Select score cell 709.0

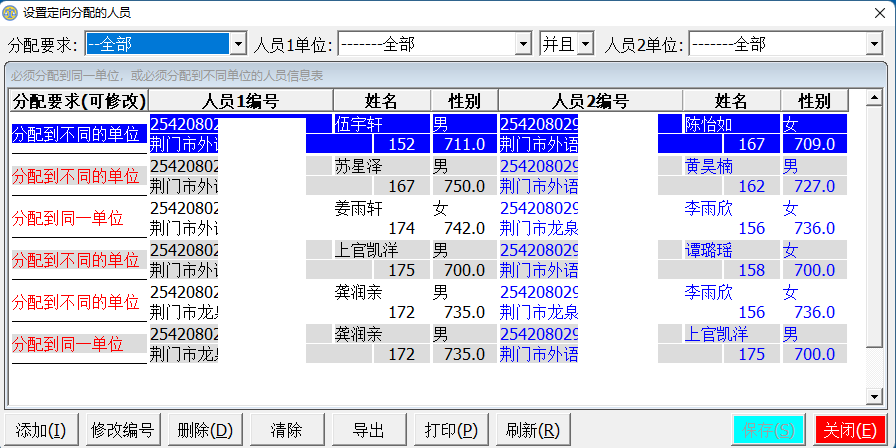pyautogui.click(x=814, y=144)
